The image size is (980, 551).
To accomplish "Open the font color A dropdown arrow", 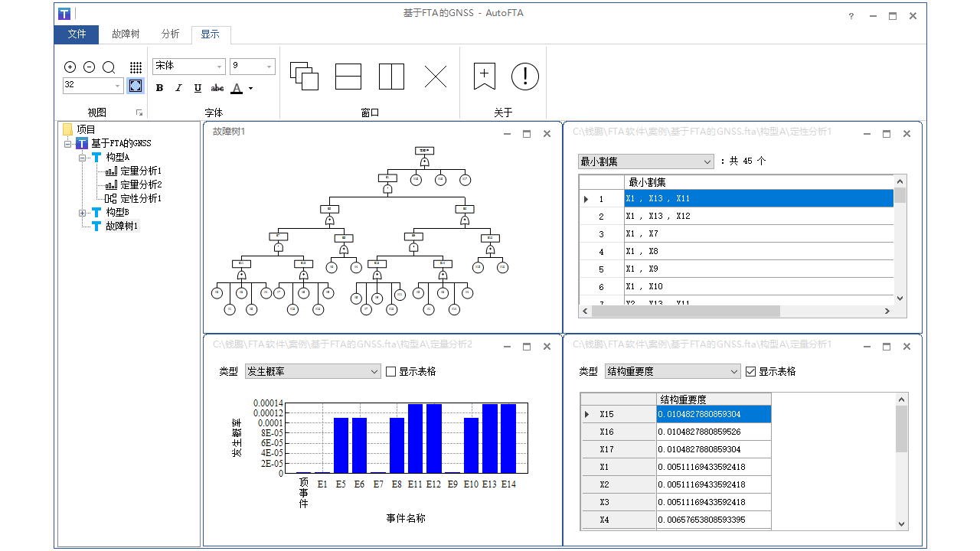I will click(250, 89).
